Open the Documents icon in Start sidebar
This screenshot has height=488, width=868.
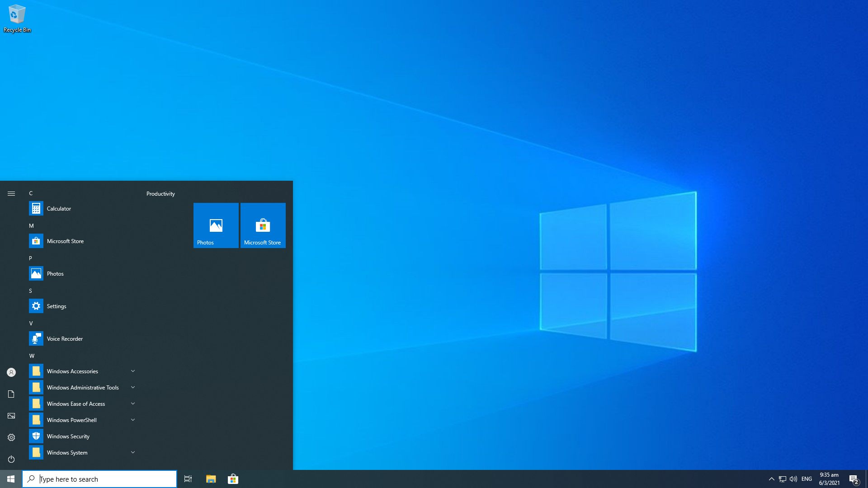(x=11, y=394)
